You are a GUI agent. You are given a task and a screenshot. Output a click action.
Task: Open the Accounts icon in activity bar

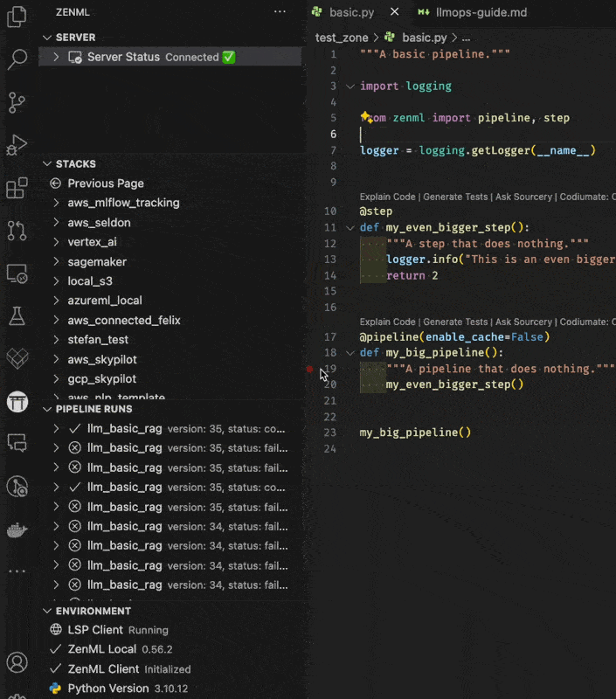pos(17,662)
